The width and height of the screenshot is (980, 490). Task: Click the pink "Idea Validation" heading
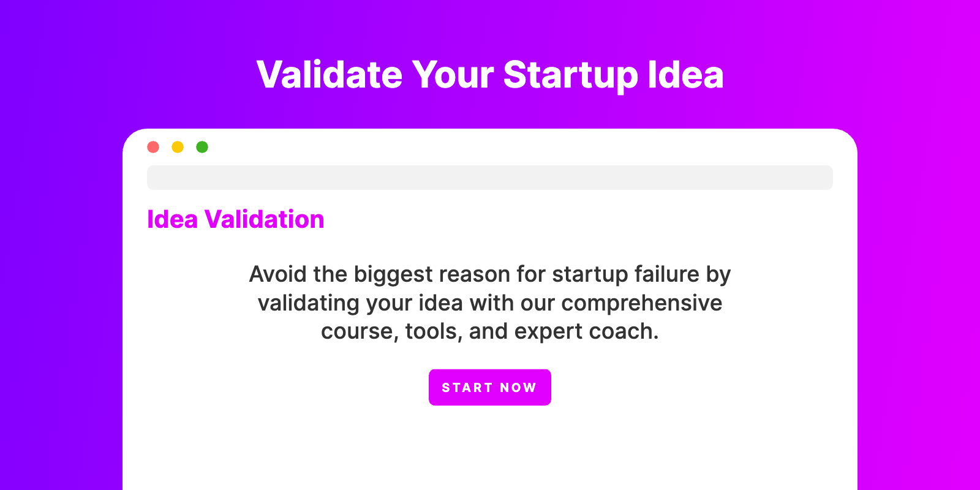pyautogui.click(x=235, y=219)
